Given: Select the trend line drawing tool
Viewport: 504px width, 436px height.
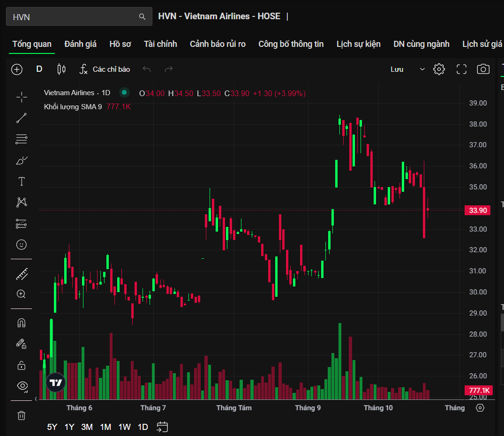Looking at the screenshot, I should [x=22, y=118].
